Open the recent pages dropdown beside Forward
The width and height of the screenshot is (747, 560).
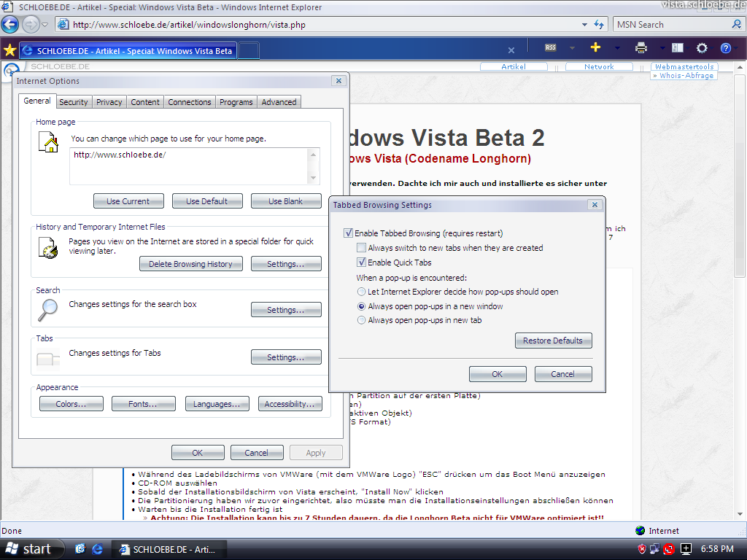[x=44, y=24]
